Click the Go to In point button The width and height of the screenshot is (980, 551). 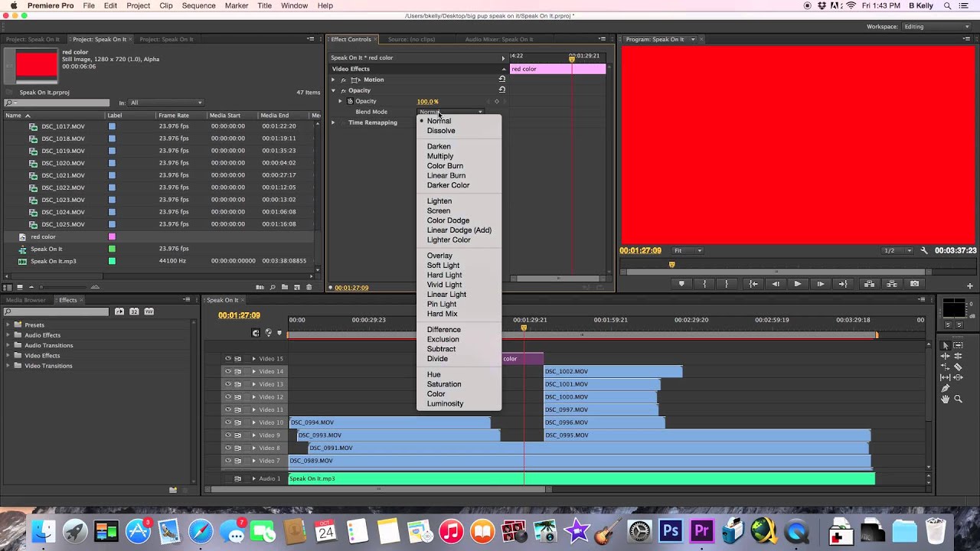coord(753,284)
